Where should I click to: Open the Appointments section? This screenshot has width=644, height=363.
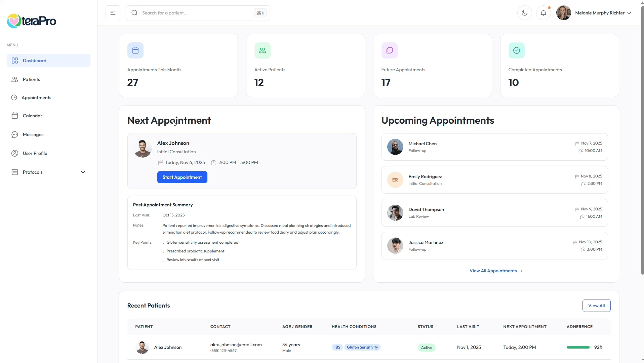(x=36, y=97)
